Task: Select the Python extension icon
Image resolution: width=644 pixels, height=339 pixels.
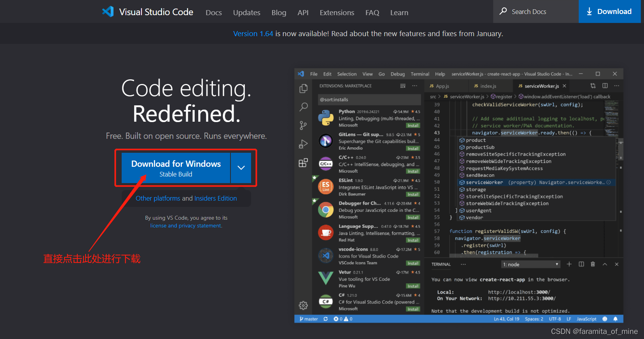Action: [x=326, y=118]
